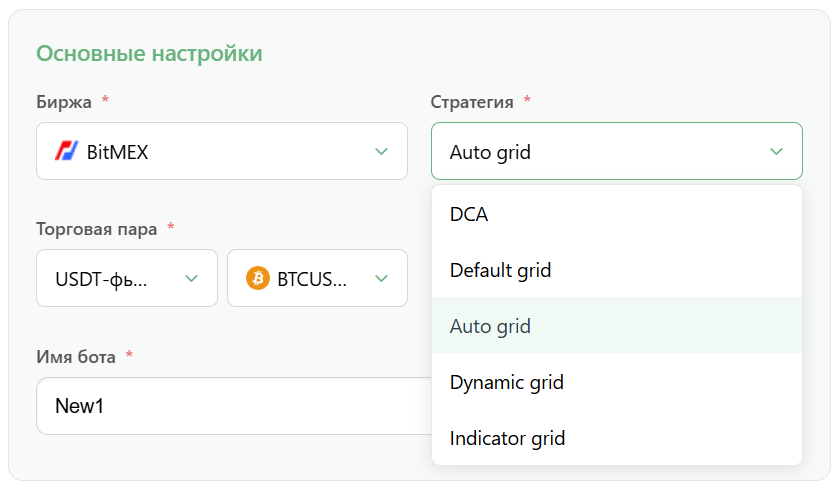Click the Стратегия field label
The height and width of the screenshot is (488, 839).
(x=472, y=102)
